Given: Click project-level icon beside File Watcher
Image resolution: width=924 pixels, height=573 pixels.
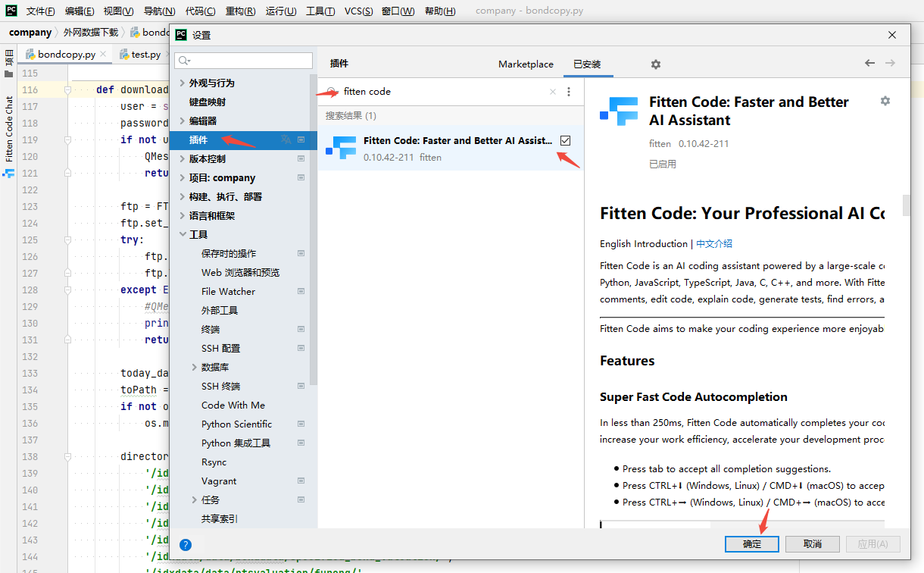Looking at the screenshot, I should point(301,291).
